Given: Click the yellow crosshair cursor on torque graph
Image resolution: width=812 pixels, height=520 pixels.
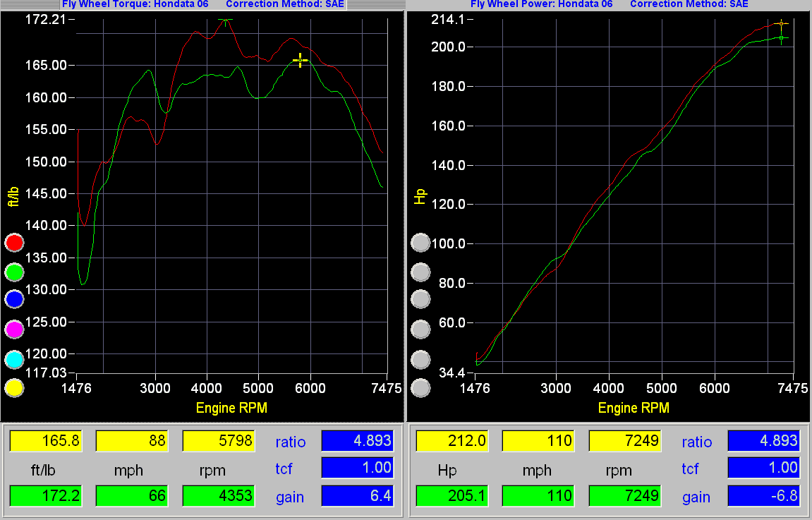Looking at the screenshot, I should click(x=300, y=61).
